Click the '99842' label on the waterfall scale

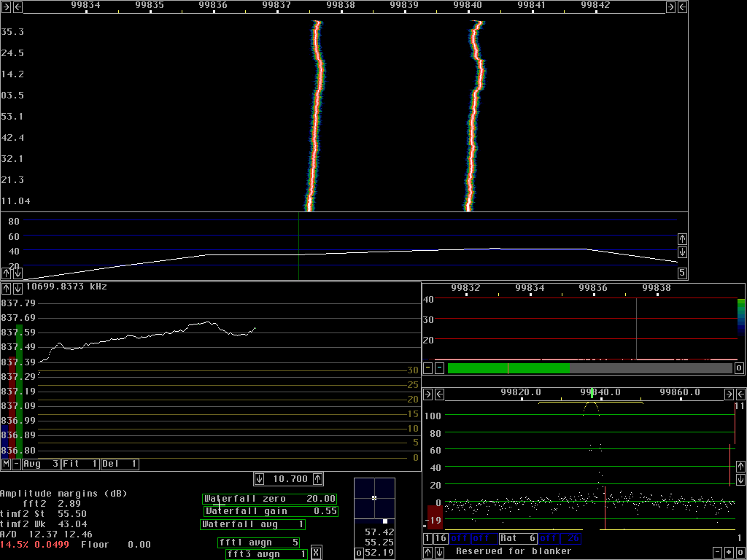595,5
